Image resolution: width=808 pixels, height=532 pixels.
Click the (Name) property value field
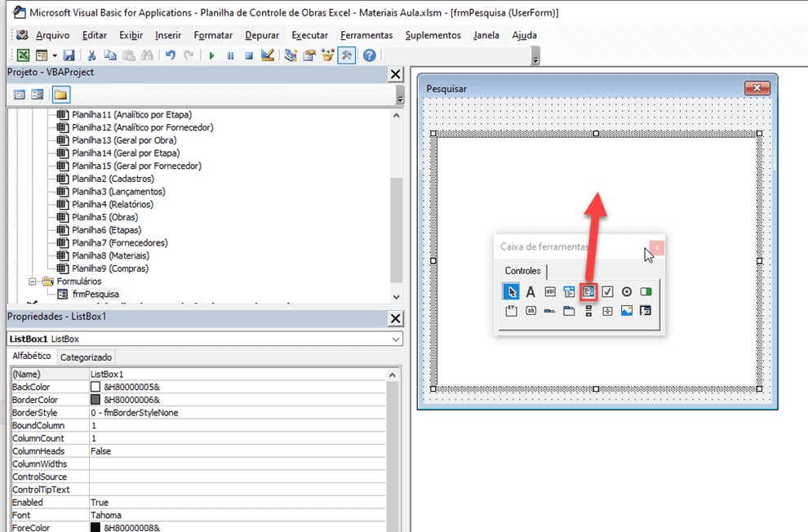coord(237,375)
